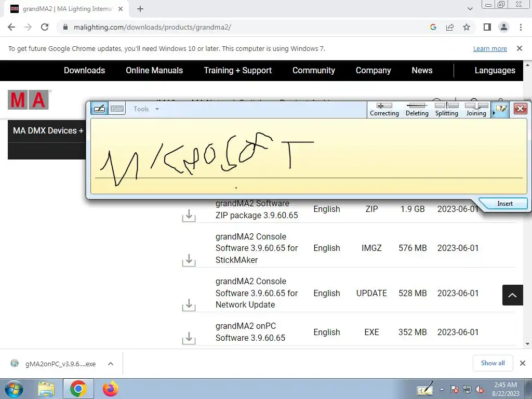
Task: Download grandMA2 onPC Software EXE
Action: [x=189, y=338]
